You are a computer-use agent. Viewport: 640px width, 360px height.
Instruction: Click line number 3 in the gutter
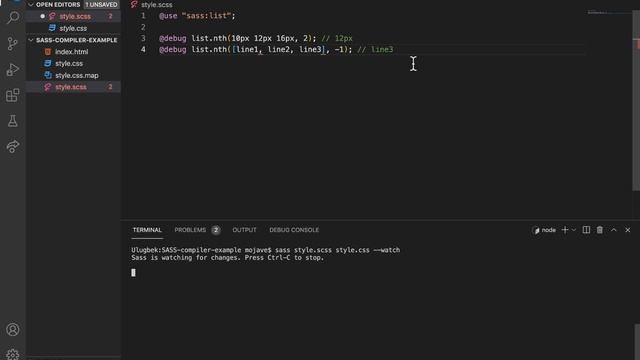click(143, 38)
